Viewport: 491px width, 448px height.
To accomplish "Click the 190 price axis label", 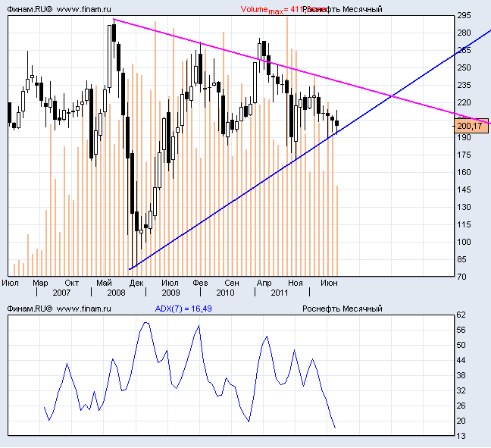I will (x=464, y=137).
